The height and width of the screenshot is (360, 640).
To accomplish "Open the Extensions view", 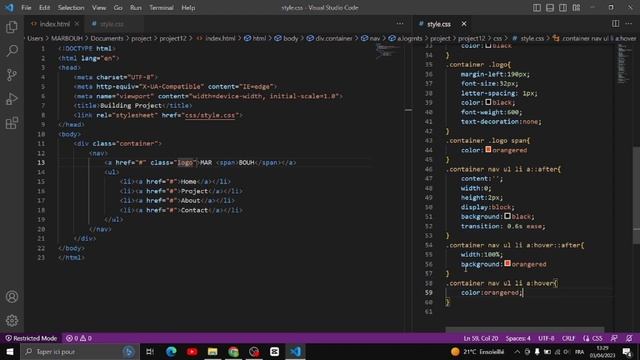I will 12,123.
